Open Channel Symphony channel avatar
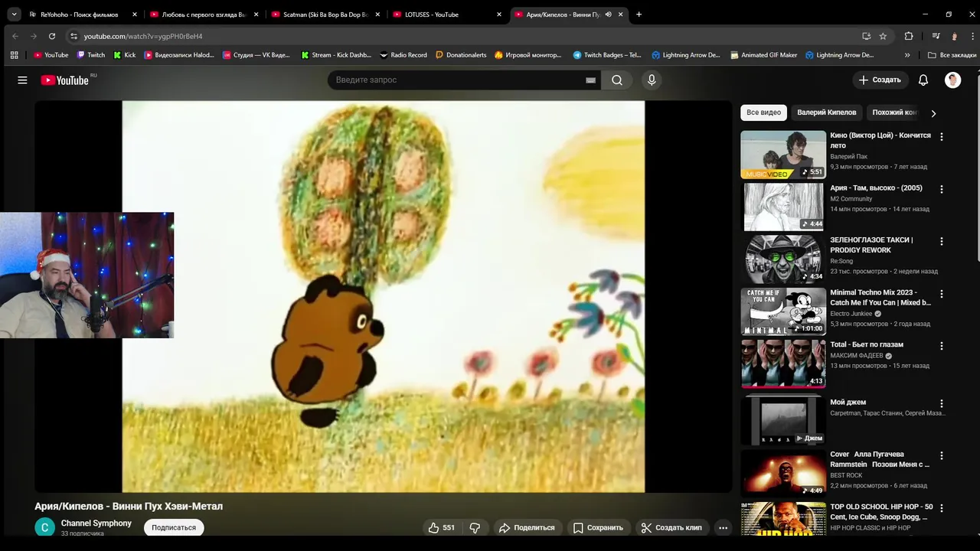 [x=45, y=527]
